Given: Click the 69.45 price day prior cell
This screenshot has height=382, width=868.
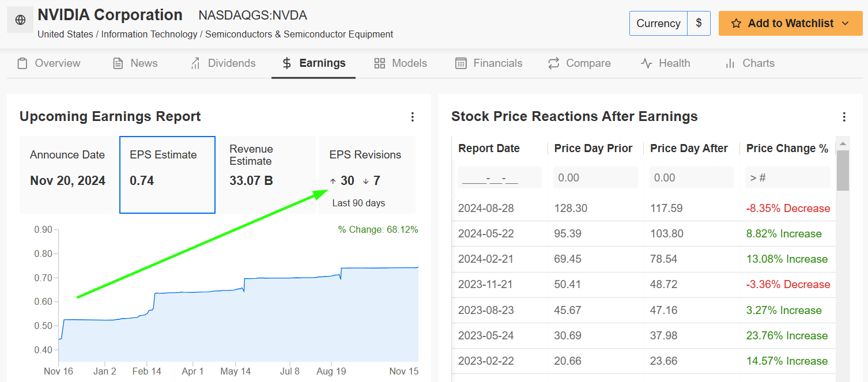Looking at the screenshot, I should (596, 259).
